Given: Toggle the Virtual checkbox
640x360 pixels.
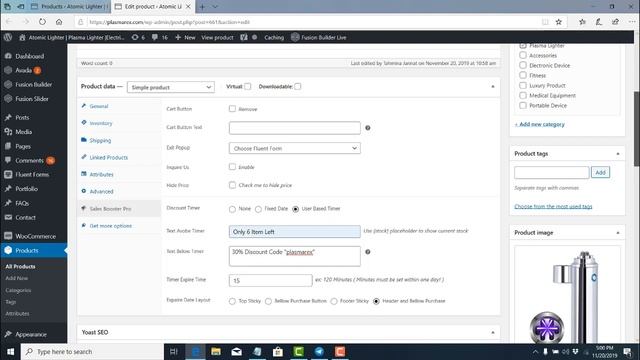Looking at the screenshot, I should coord(248,87).
